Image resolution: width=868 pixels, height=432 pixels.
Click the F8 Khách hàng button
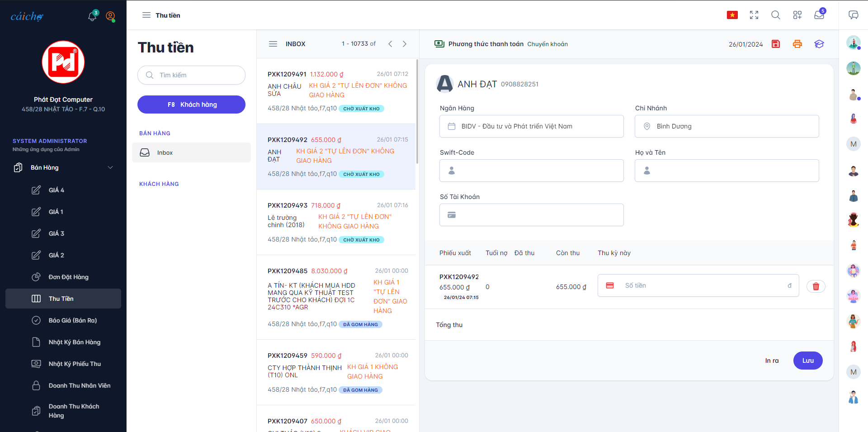pos(191,104)
